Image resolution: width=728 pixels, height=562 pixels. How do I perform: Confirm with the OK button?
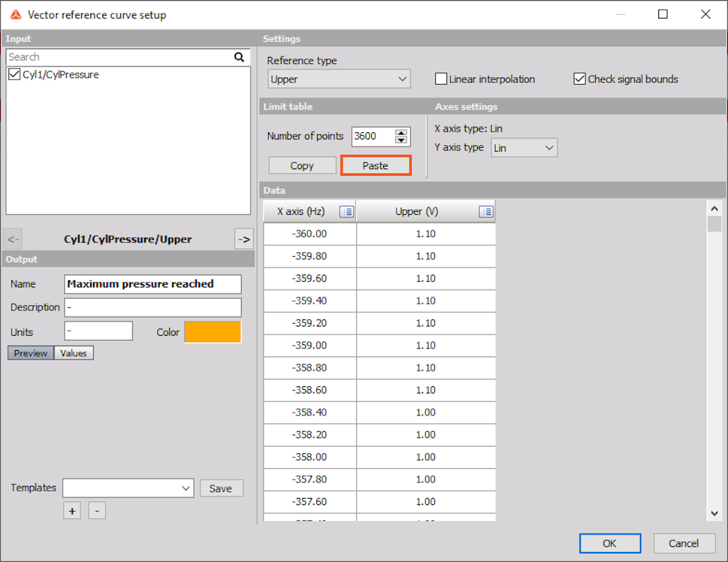609,544
